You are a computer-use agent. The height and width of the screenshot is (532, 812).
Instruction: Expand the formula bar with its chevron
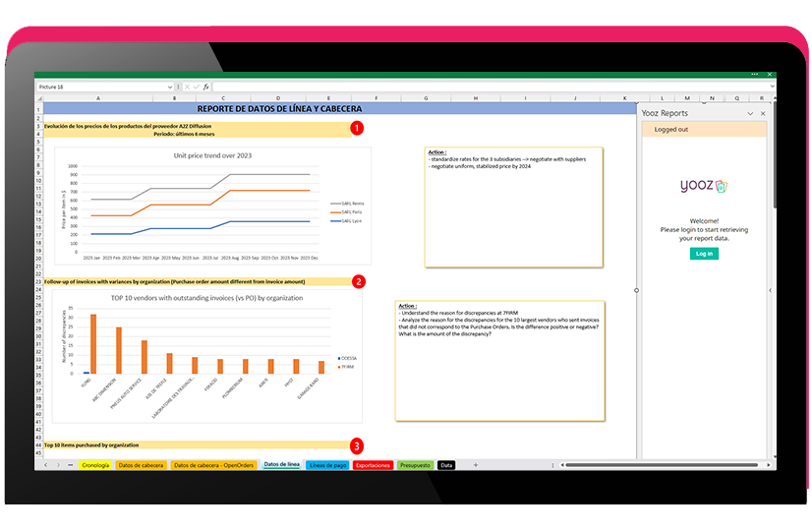[x=772, y=87]
